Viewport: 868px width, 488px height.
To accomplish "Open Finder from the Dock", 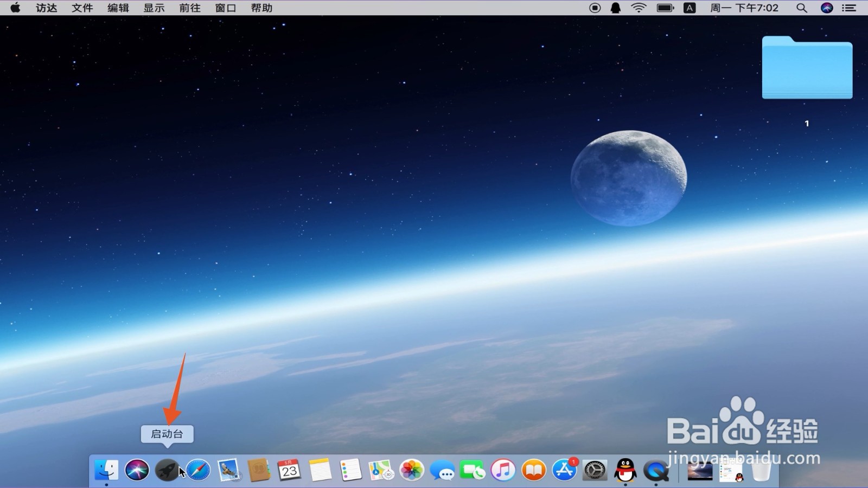I will click(106, 470).
